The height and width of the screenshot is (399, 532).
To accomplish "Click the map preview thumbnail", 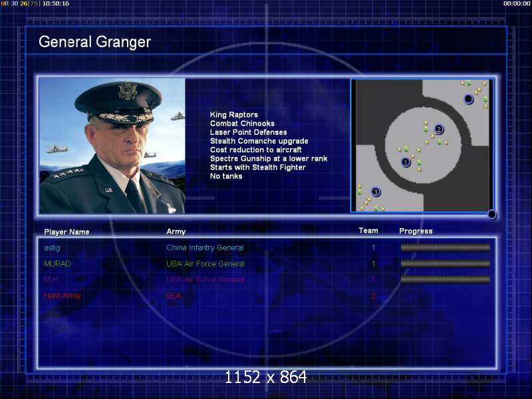I will tap(422, 146).
